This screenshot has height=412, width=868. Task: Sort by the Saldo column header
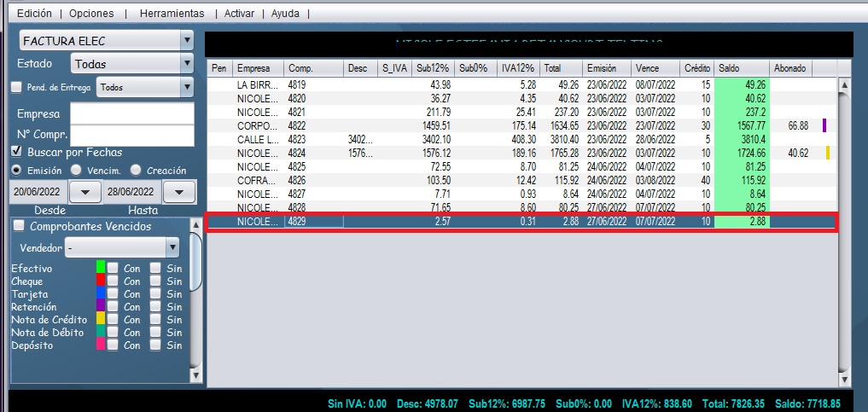click(740, 67)
